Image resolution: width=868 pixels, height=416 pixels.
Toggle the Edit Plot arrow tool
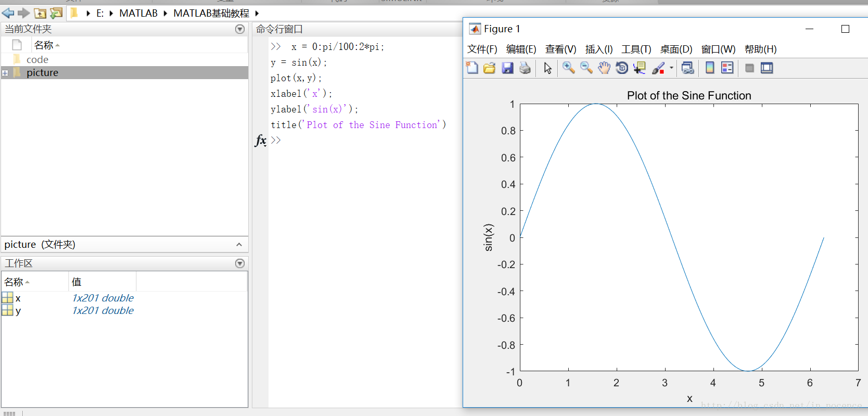pyautogui.click(x=547, y=68)
